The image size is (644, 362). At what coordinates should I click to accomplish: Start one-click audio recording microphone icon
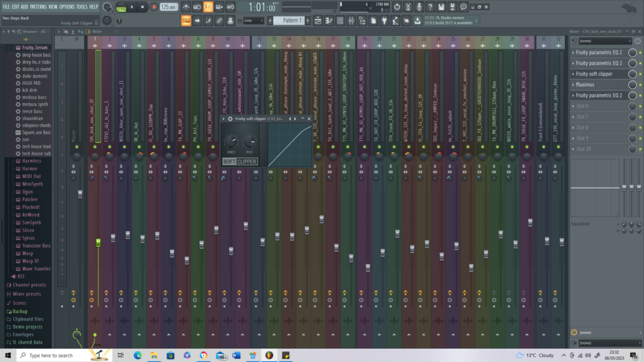tap(419, 7)
